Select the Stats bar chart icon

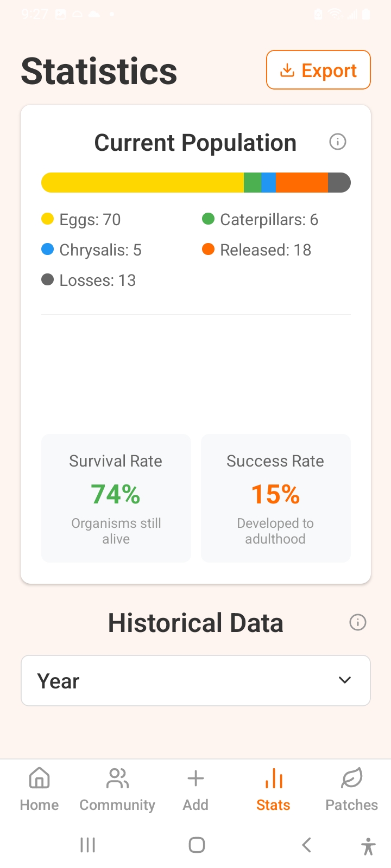click(x=274, y=779)
